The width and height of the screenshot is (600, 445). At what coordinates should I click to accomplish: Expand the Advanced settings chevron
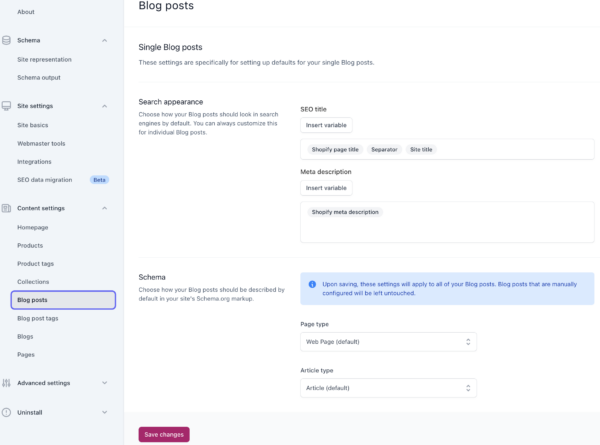coord(105,382)
